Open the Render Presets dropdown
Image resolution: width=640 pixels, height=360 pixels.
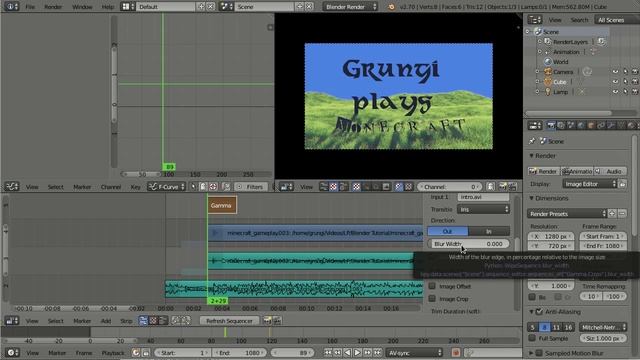(x=567, y=213)
